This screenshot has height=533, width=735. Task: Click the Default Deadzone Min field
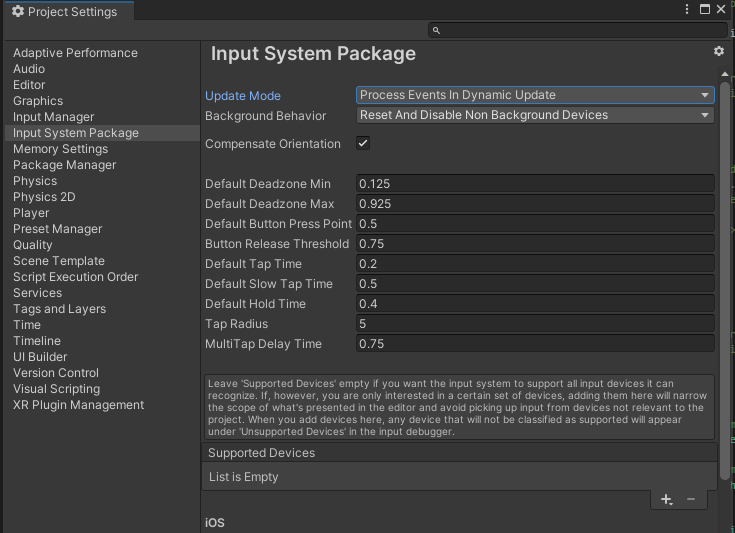click(x=535, y=184)
